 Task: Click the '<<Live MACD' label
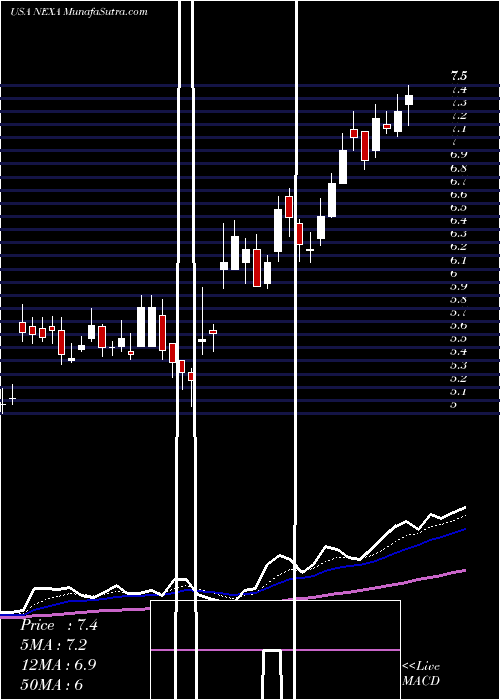click(x=421, y=673)
